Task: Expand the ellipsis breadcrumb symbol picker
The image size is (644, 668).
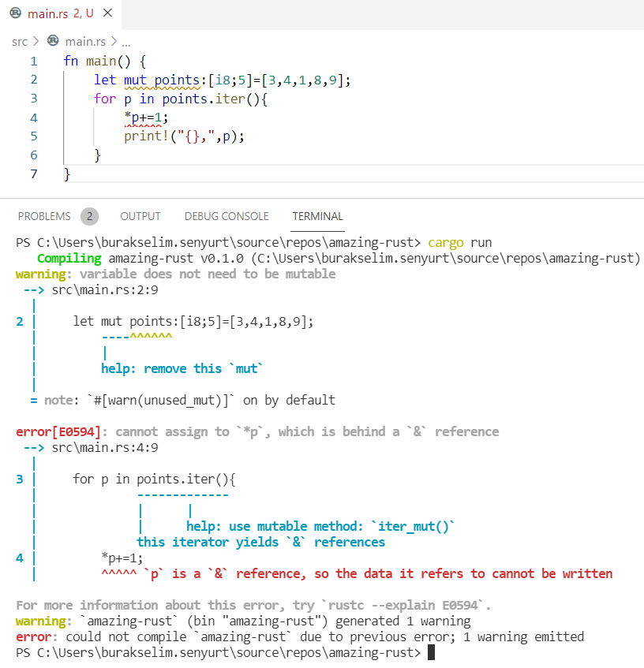Action: [126, 41]
